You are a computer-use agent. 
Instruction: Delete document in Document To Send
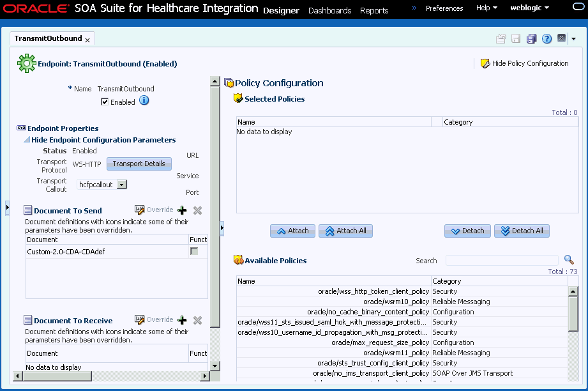[198, 210]
